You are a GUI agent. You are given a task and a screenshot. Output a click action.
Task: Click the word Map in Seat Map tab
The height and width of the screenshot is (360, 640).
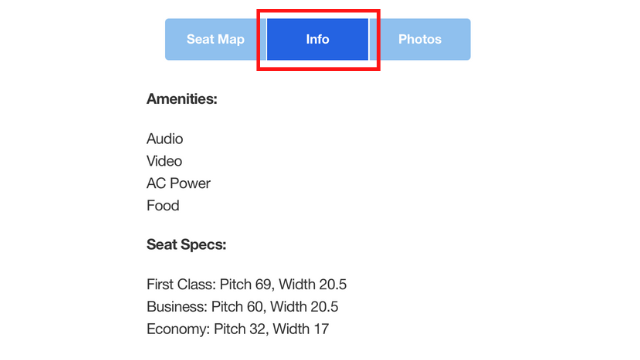point(232,39)
